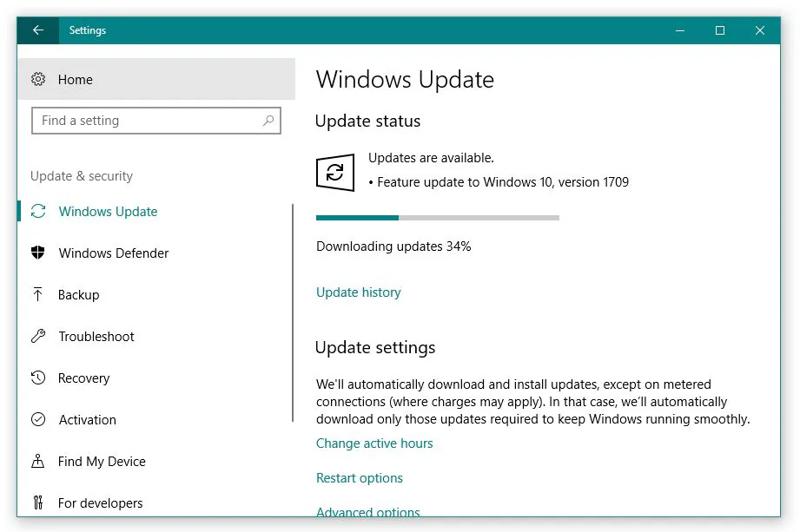Open Advanced options link
Viewport: 800px width, 532px height.
click(x=367, y=512)
